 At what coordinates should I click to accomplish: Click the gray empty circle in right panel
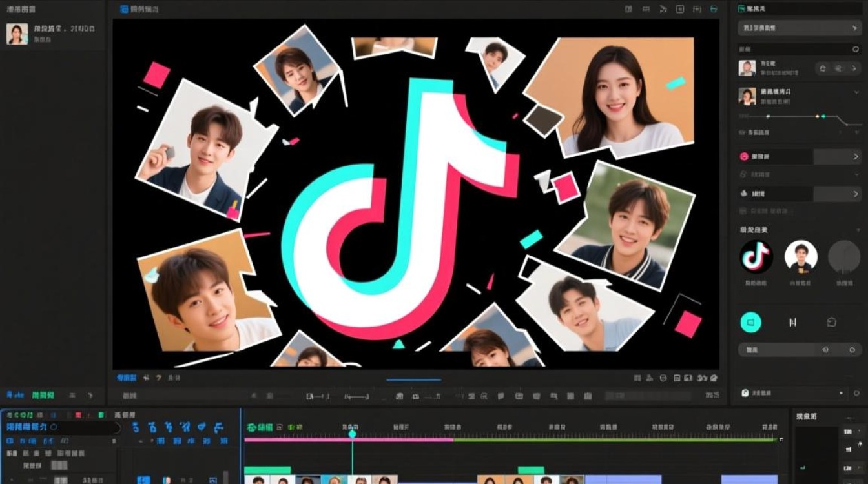coord(843,256)
